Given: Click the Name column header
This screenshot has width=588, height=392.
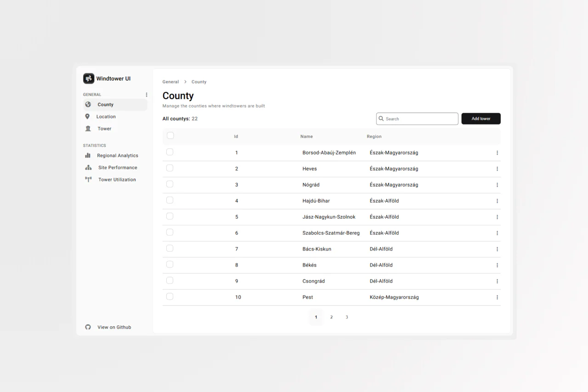Looking at the screenshot, I should (x=306, y=136).
